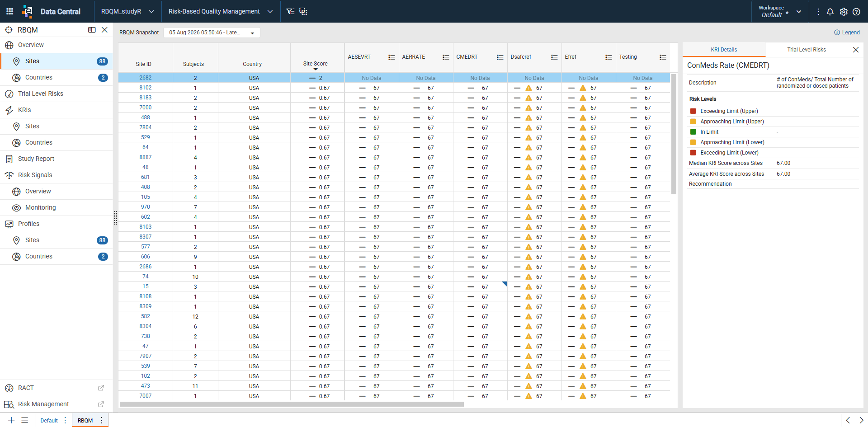Viewport: 868px width, 427px height.
Task: Sort by Site Score column arrow
Action: click(x=316, y=69)
